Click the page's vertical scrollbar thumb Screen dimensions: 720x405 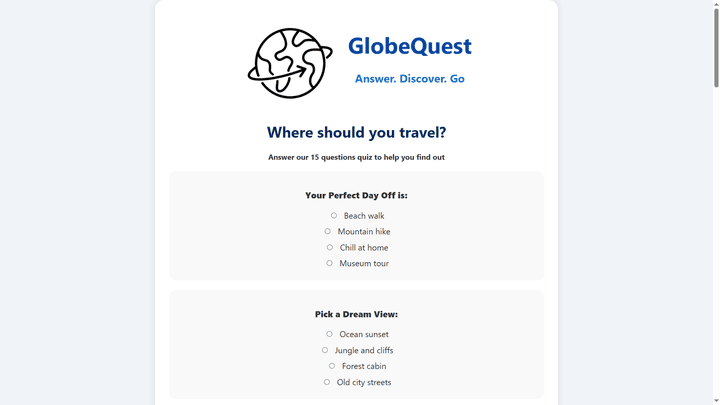point(716,46)
